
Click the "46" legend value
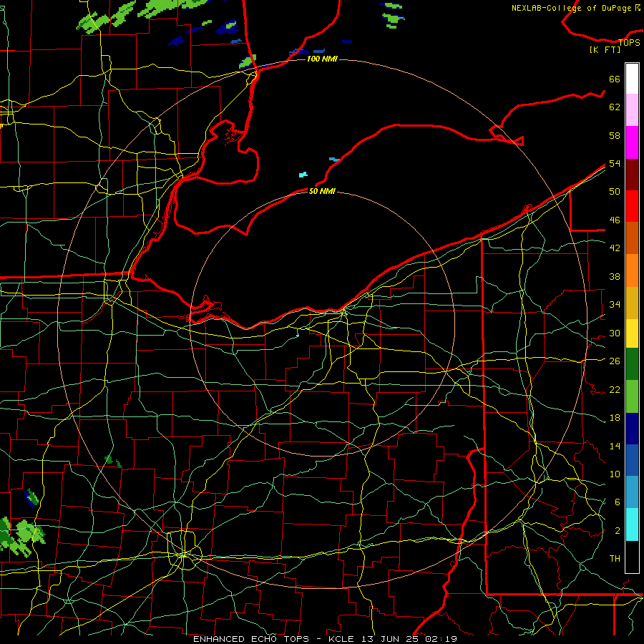click(615, 220)
